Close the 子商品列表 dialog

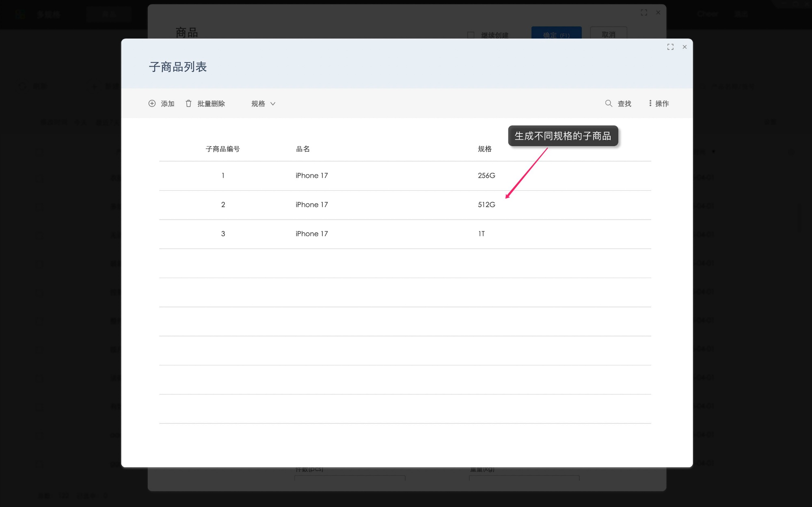pyautogui.click(x=685, y=47)
